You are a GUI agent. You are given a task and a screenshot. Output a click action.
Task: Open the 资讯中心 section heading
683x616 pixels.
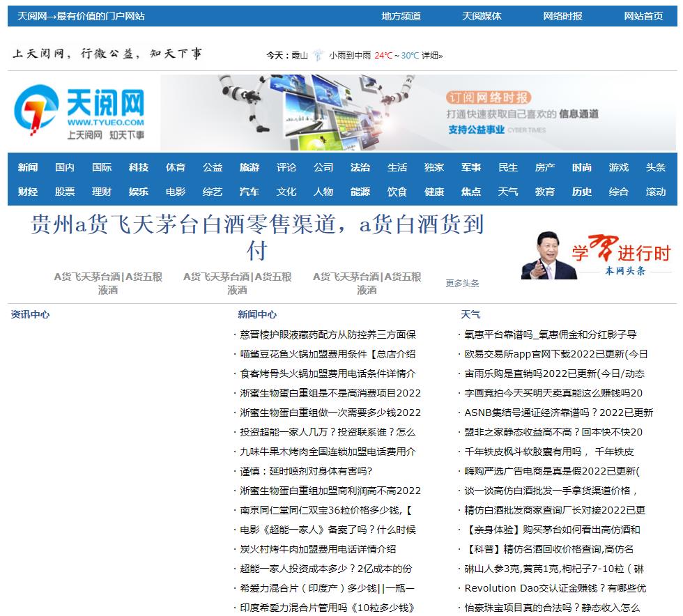30,314
